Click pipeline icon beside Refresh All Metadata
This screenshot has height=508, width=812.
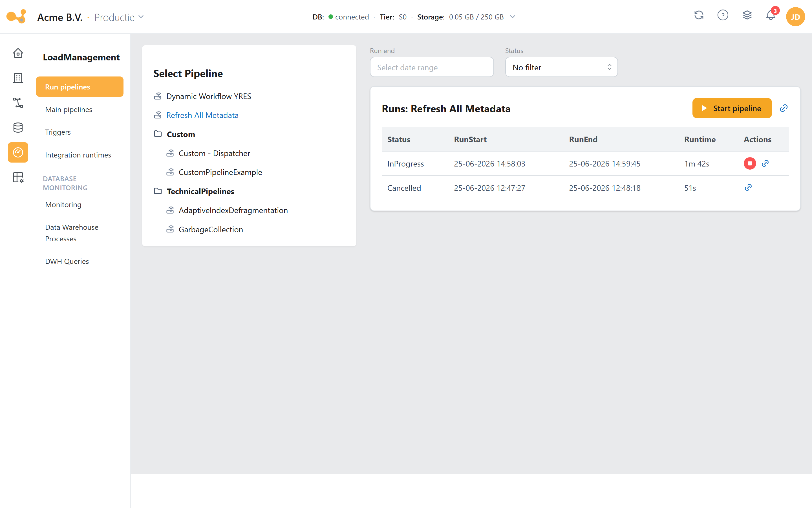coord(158,115)
